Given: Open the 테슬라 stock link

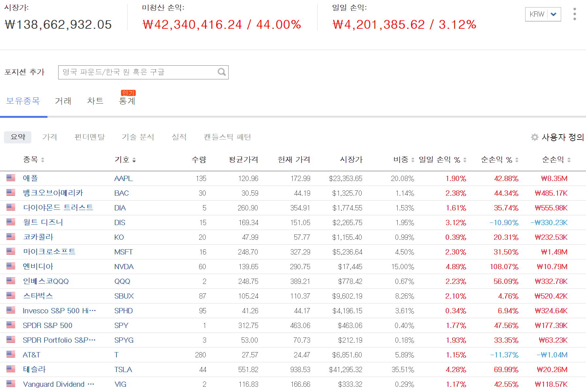Looking at the screenshot, I should click(34, 369).
